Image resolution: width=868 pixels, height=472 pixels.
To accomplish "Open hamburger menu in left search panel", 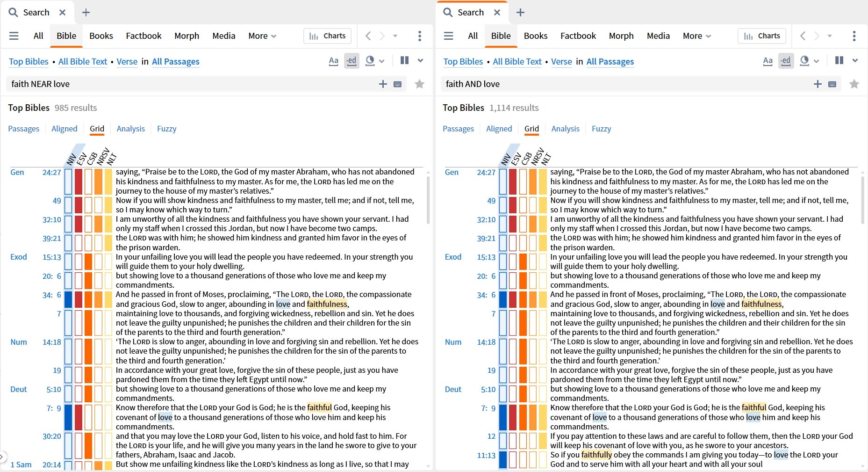I will 14,36.
